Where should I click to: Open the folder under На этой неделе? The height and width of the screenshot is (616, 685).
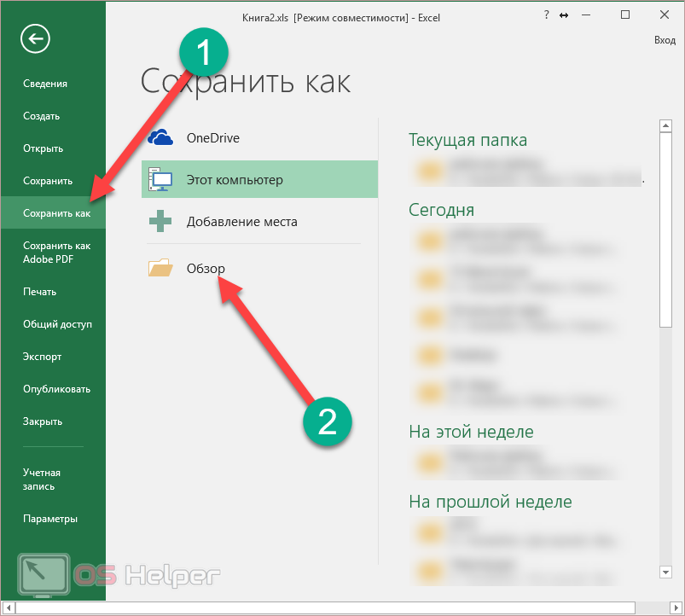pyautogui.click(x=515, y=463)
